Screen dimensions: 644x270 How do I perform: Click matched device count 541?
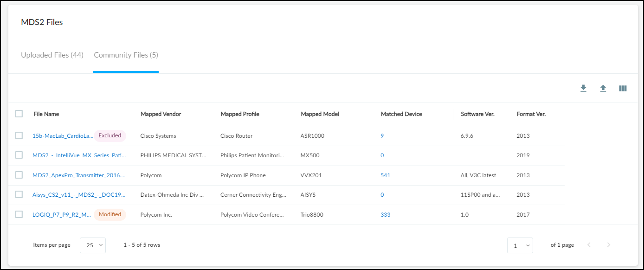pyautogui.click(x=385, y=175)
